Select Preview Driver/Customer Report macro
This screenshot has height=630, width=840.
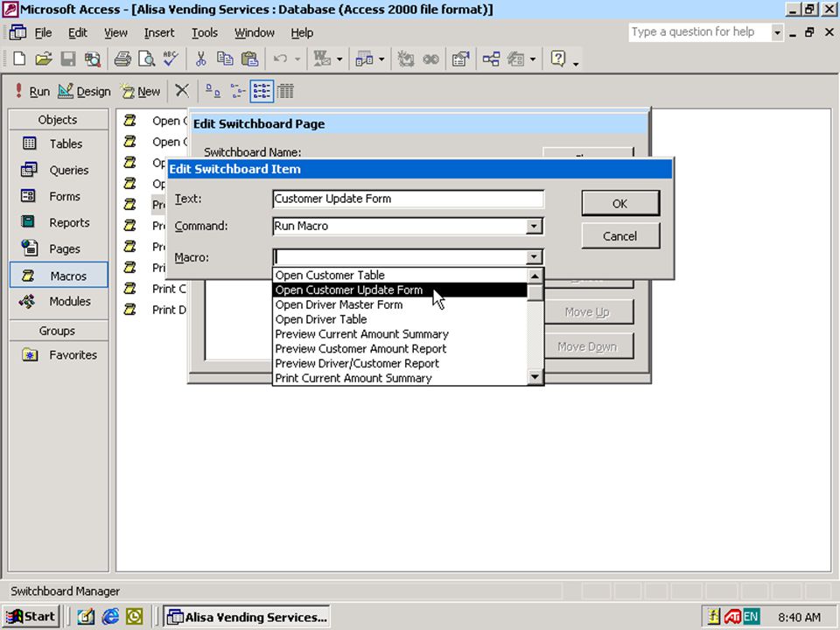click(400, 363)
